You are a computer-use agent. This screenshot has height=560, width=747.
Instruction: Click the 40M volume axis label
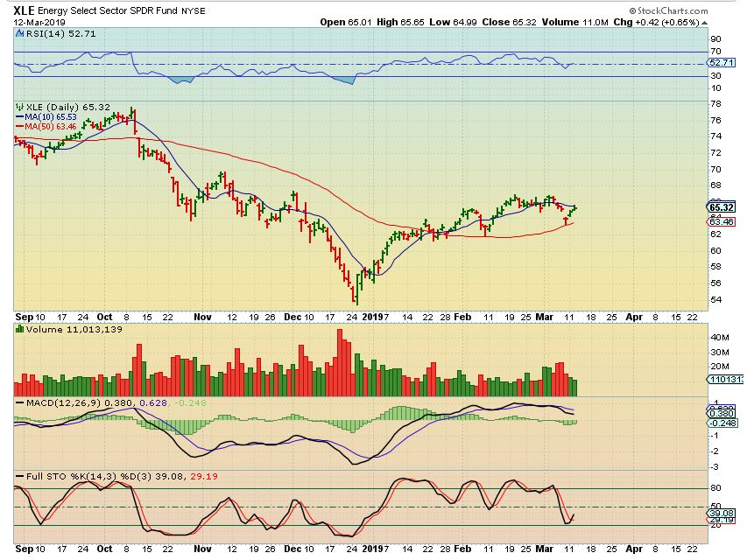[x=720, y=338]
